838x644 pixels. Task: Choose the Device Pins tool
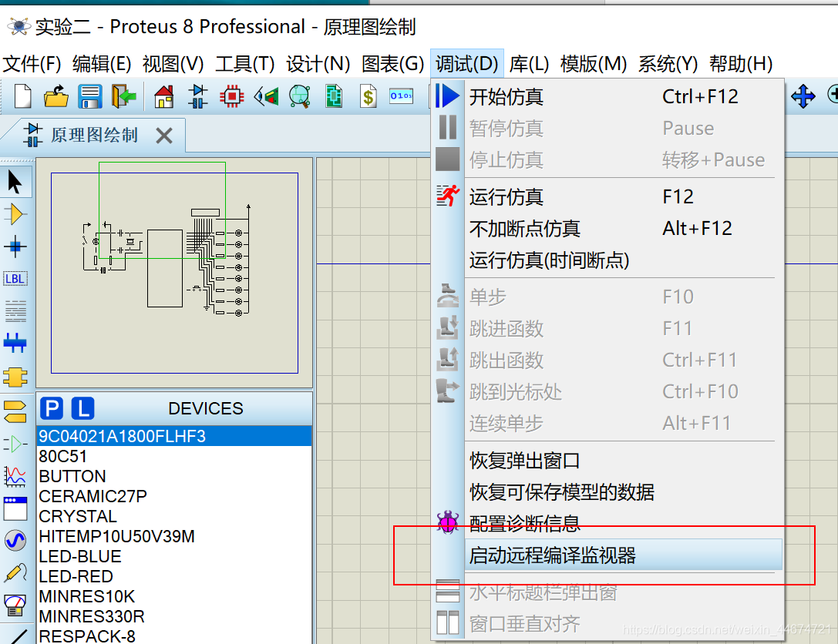click(x=15, y=444)
